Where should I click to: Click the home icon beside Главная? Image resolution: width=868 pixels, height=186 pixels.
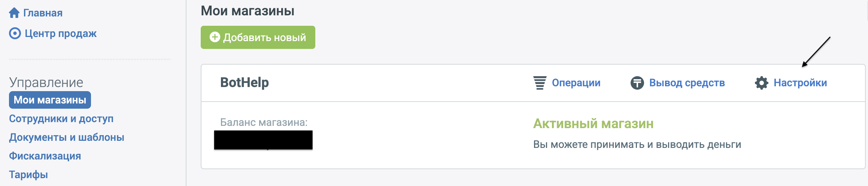point(14,13)
